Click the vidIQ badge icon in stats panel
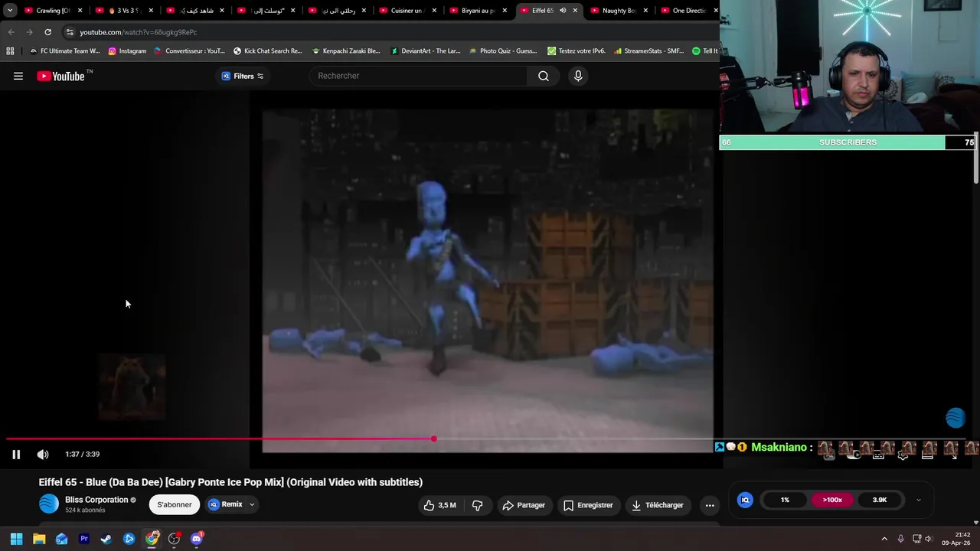The width and height of the screenshot is (980, 551). click(x=745, y=500)
